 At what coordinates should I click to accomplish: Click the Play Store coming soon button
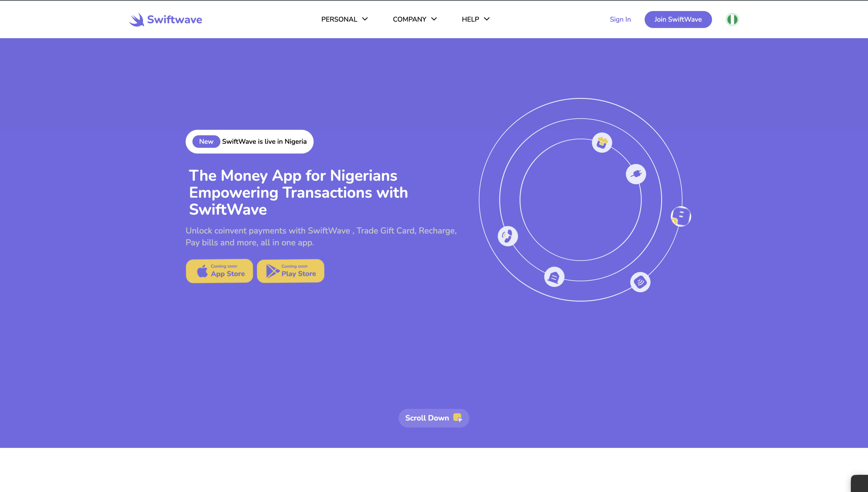tap(290, 271)
